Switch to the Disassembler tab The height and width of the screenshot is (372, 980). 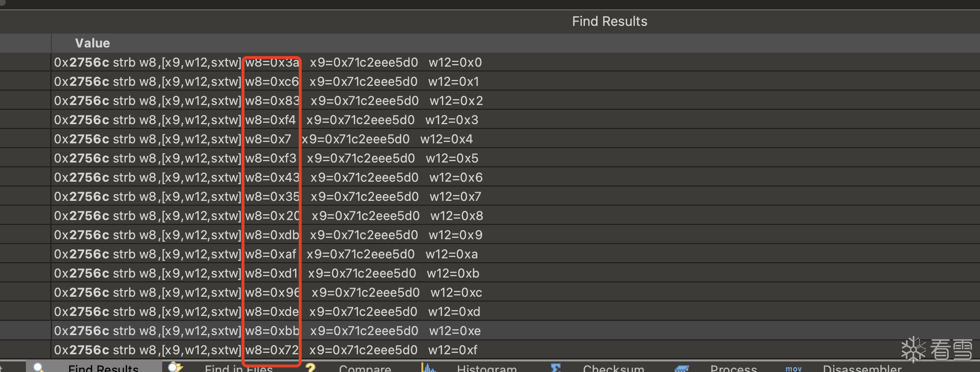pos(862,368)
